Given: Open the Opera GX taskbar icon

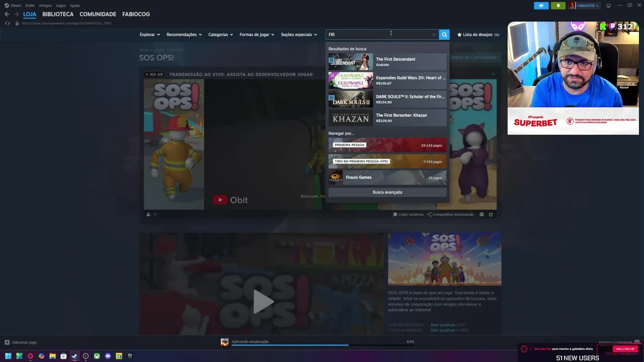Looking at the screenshot, I should coord(30,356).
